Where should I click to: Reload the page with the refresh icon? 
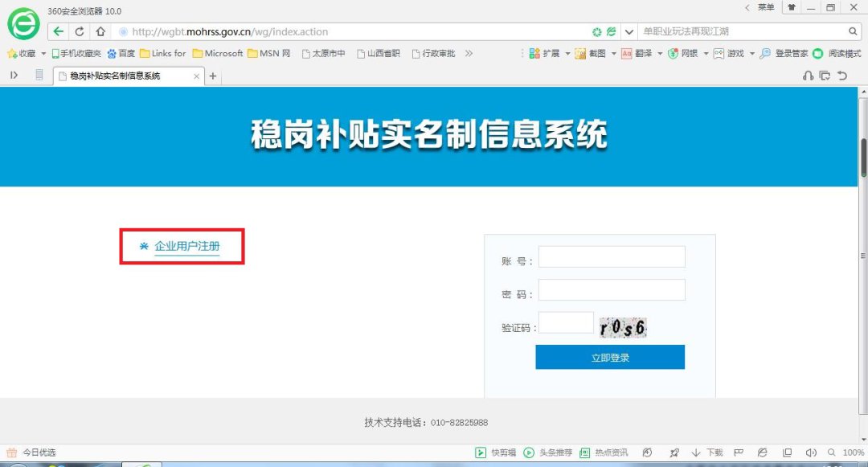point(79,31)
